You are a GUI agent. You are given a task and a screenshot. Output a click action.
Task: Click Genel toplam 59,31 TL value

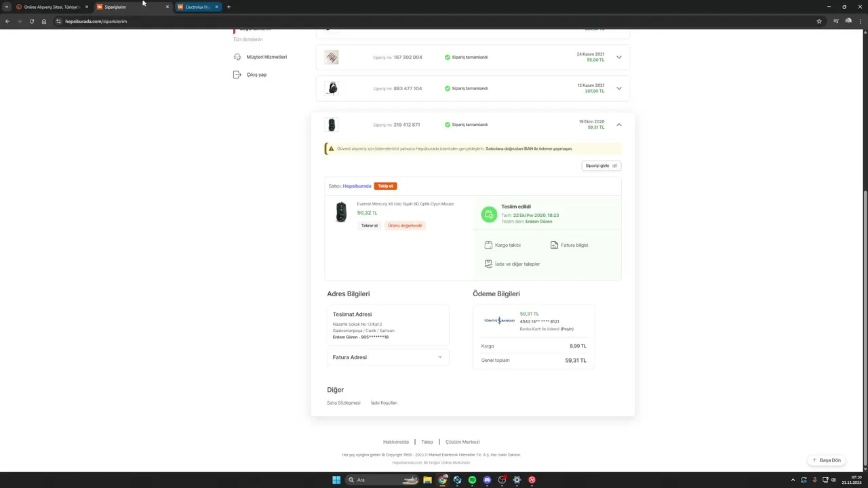(576, 361)
